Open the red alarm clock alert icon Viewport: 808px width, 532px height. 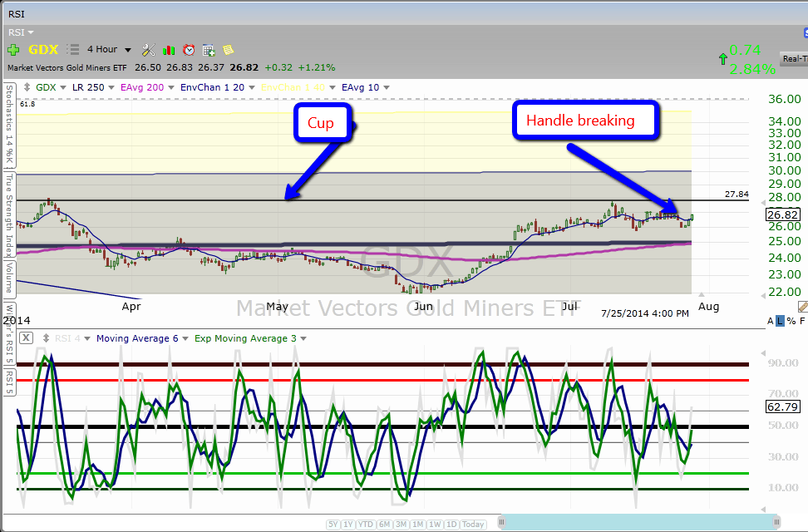pos(189,50)
